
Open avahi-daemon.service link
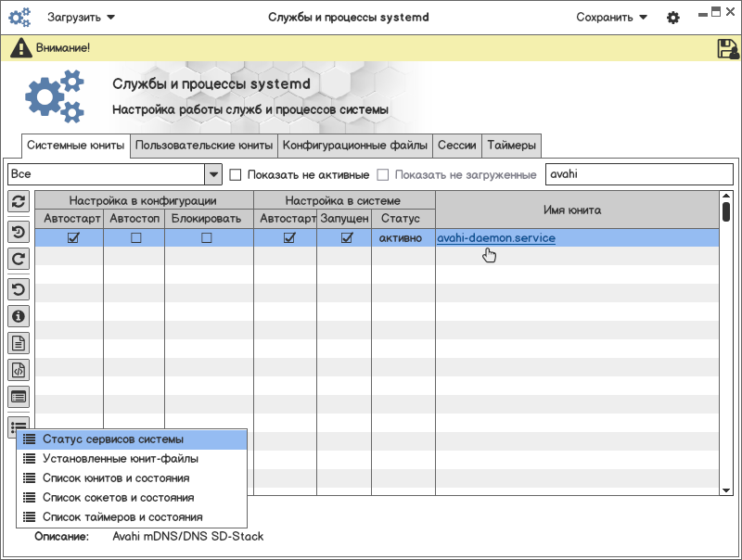pos(496,238)
